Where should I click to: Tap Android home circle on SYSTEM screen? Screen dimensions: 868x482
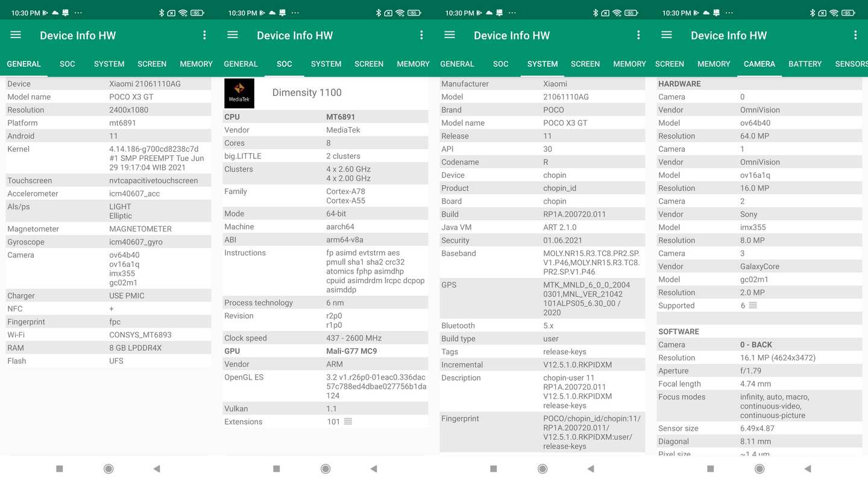tap(542, 469)
